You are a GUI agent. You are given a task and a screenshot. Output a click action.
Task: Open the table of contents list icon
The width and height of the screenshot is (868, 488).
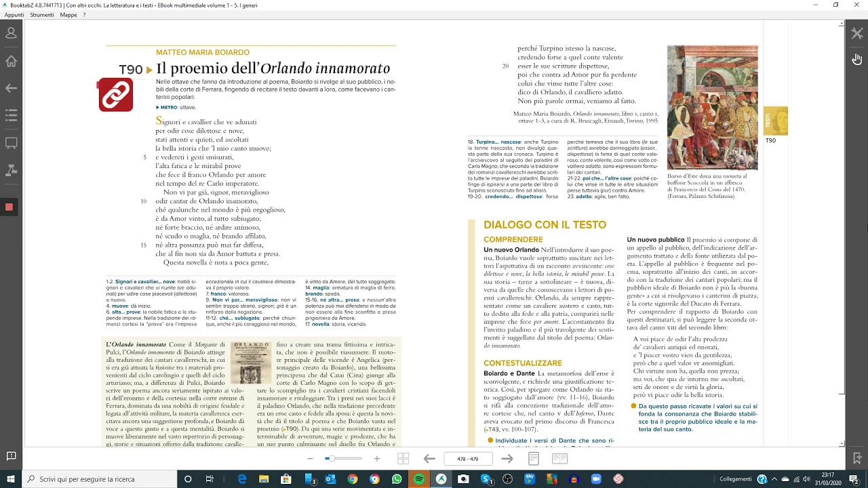(x=11, y=116)
